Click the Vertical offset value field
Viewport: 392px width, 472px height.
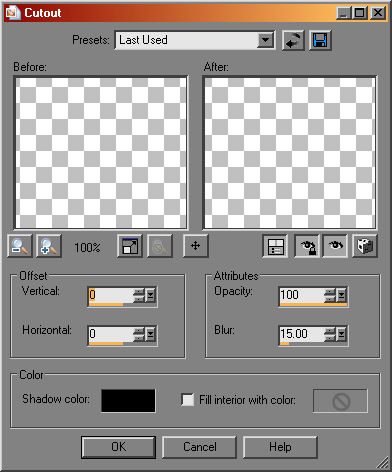tap(110, 295)
